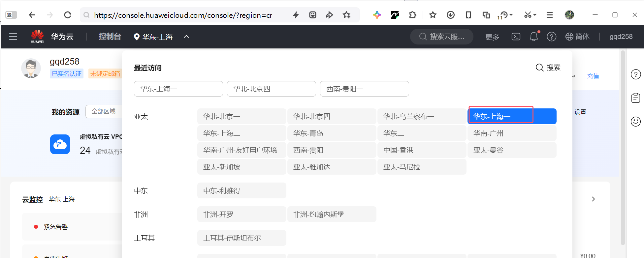Click the blue 虚拟私有云 VPC cloud icon

60,144
